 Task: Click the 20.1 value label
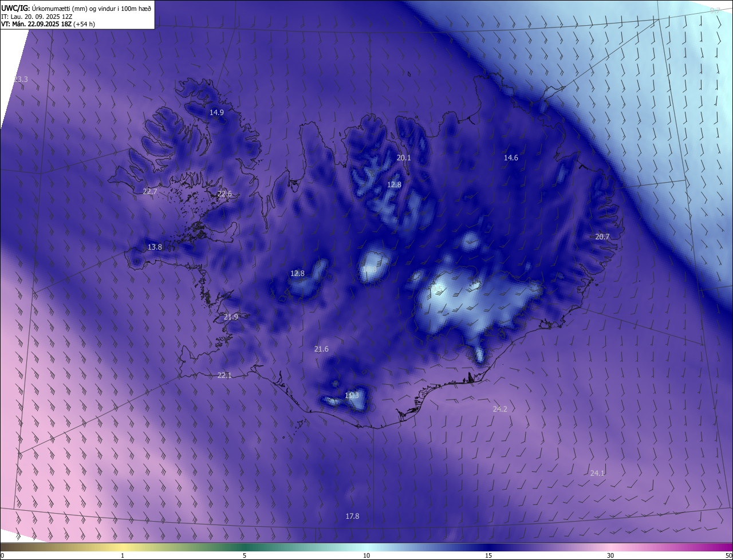(404, 157)
